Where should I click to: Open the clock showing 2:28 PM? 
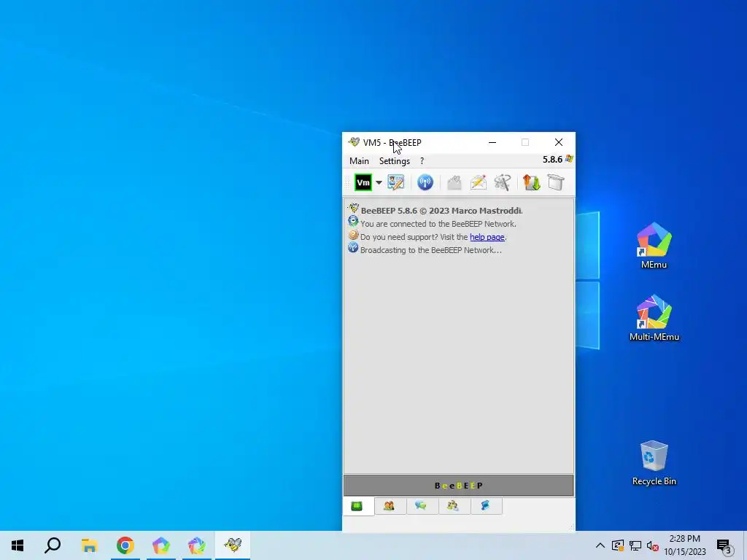[x=684, y=545]
